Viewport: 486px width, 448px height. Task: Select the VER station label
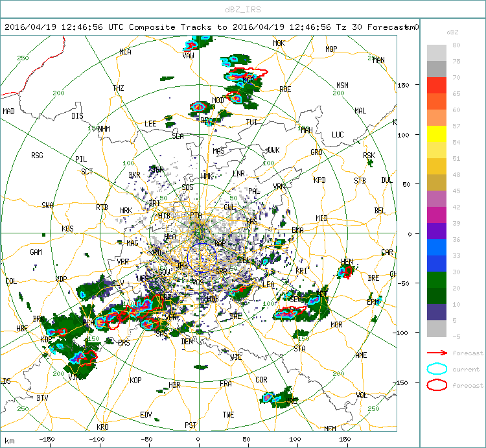coord(171,317)
